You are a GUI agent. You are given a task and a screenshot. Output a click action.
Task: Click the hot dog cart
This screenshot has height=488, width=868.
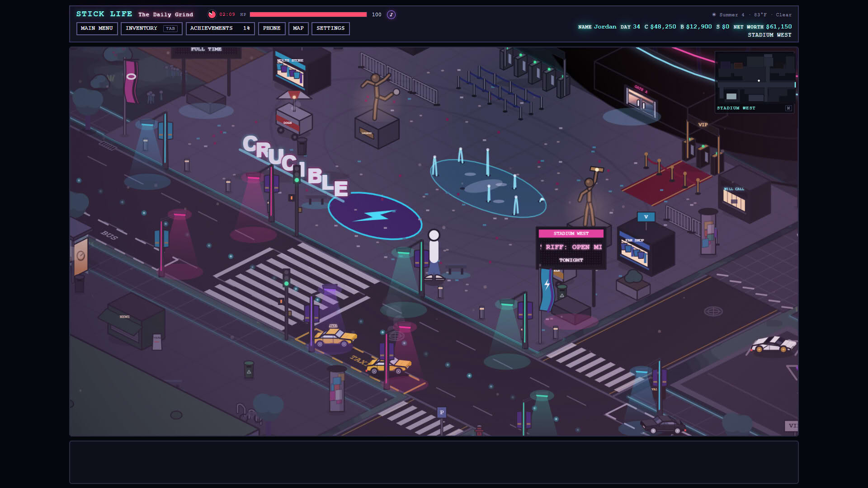point(293,115)
